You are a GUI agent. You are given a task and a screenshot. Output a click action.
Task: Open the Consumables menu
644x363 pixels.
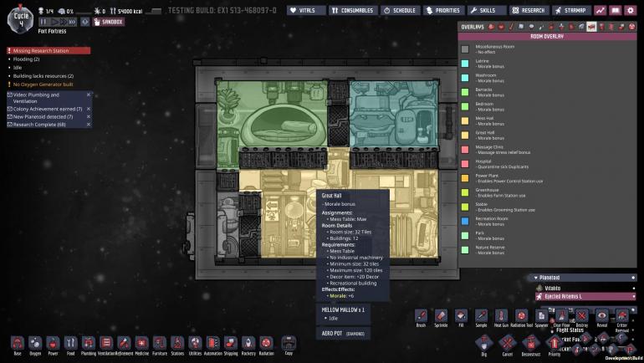pyautogui.click(x=353, y=10)
